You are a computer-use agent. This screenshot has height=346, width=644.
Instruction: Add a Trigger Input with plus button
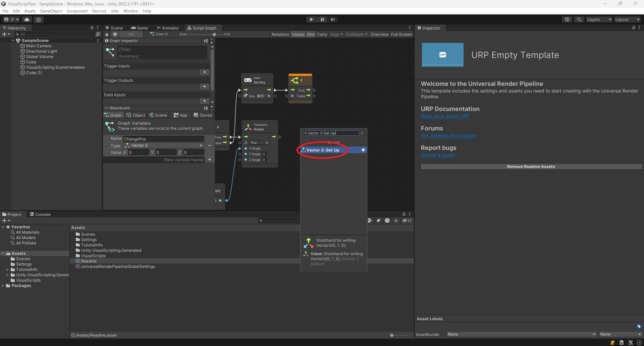pyautogui.click(x=204, y=72)
